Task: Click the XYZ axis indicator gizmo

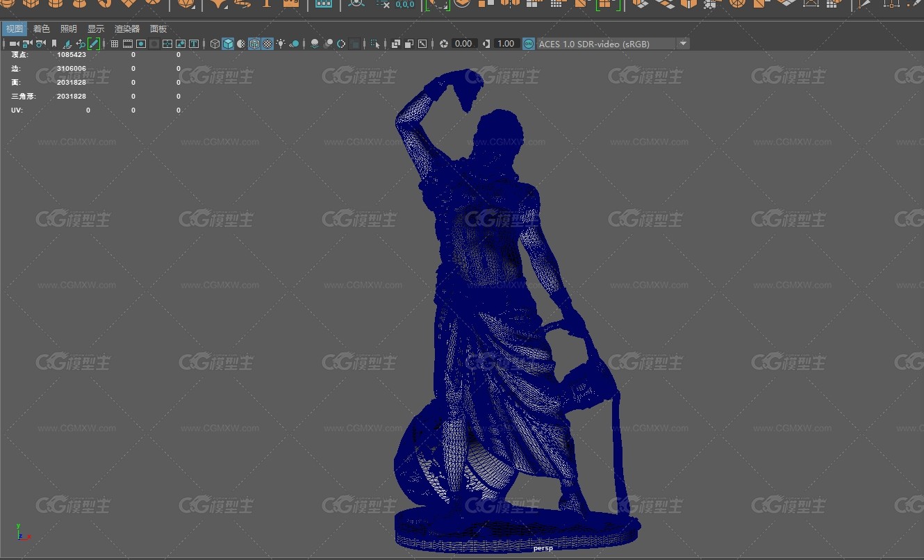Action: [x=22, y=533]
